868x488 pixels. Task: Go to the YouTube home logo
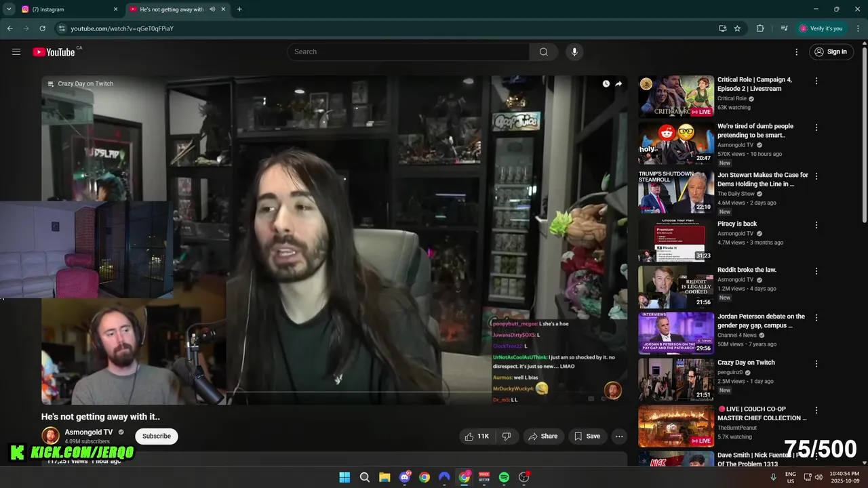click(x=54, y=52)
